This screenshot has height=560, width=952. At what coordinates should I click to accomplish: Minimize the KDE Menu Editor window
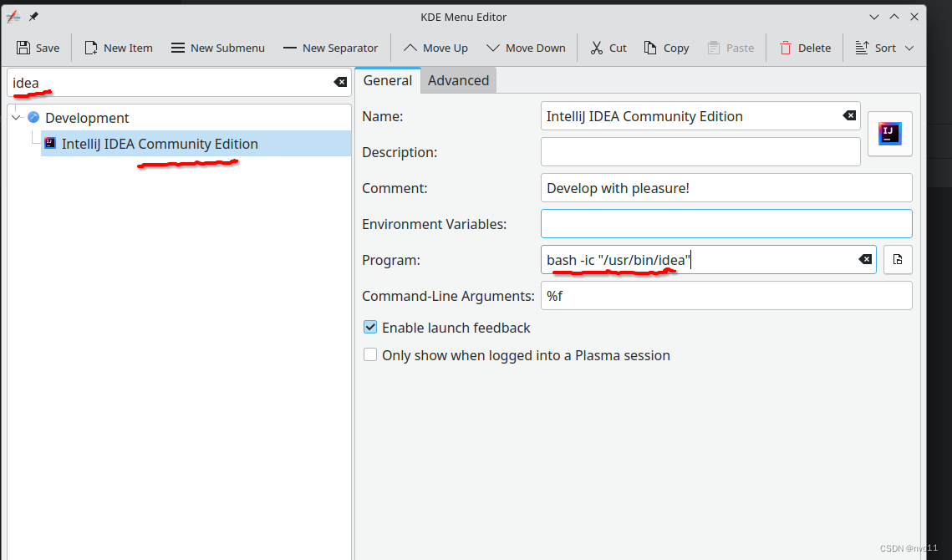coord(873,17)
